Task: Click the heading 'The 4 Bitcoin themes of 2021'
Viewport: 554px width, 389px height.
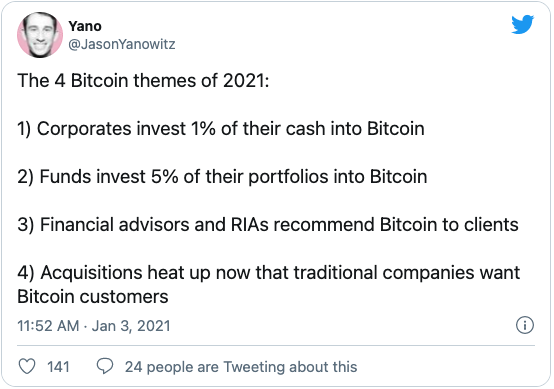Action: click(143, 81)
